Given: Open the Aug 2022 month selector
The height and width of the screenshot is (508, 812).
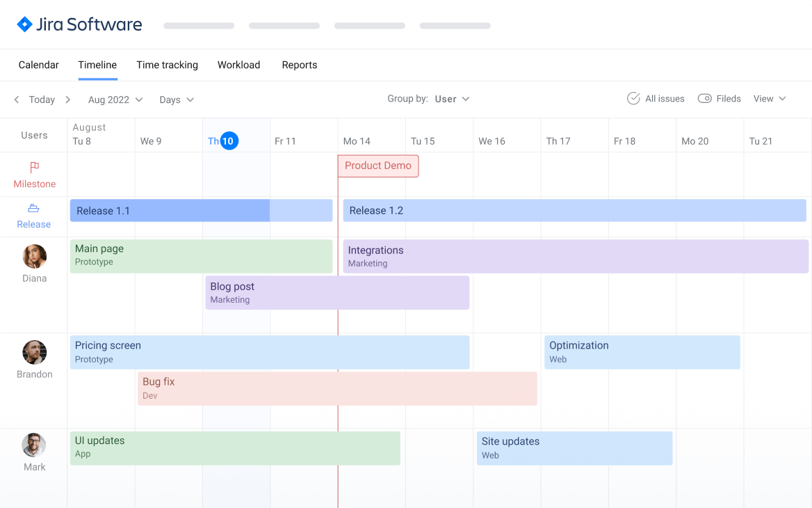Looking at the screenshot, I should pos(115,100).
